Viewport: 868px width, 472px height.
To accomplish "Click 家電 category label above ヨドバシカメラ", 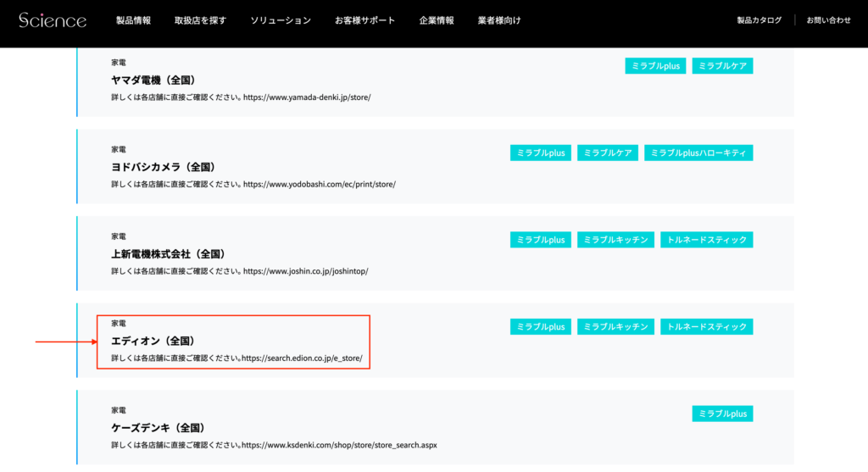I will tap(119, 149).
